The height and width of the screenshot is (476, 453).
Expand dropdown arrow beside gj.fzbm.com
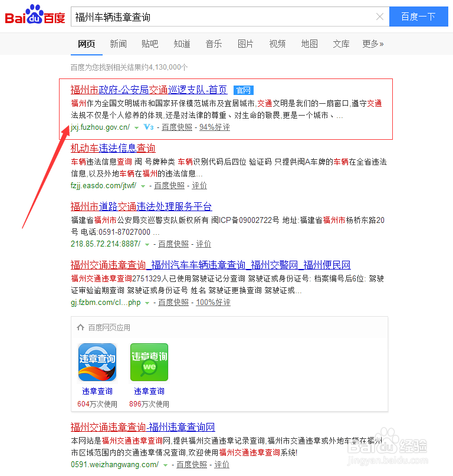147,303
